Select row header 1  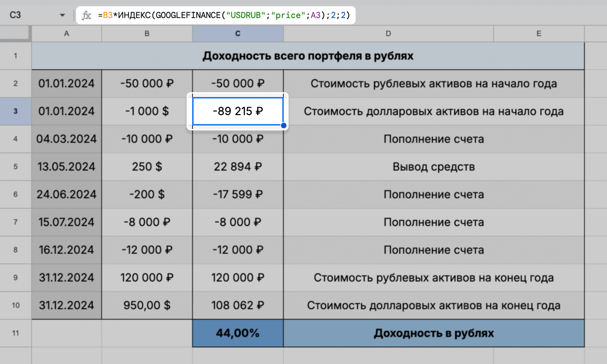(x=16, y=55)
